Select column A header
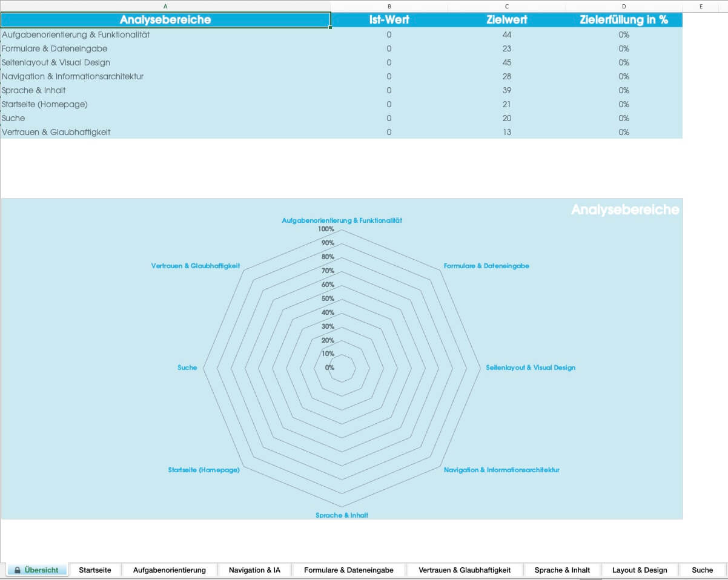The height and width of the screenshot is (580, 728). (x=165, y=6)
